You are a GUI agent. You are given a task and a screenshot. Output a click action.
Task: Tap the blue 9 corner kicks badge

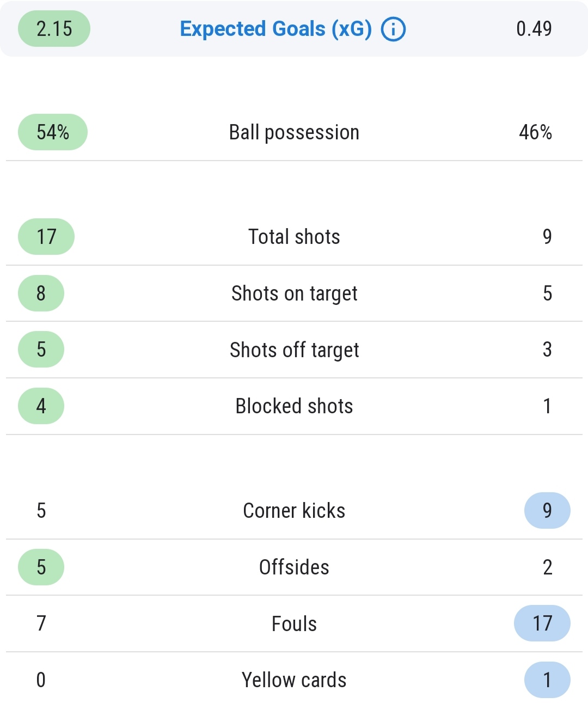547,511
